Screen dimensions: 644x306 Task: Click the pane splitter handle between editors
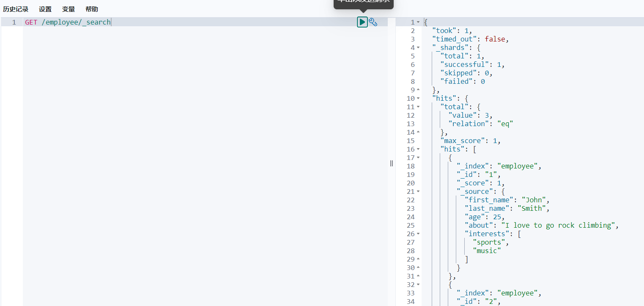[392, 163]
